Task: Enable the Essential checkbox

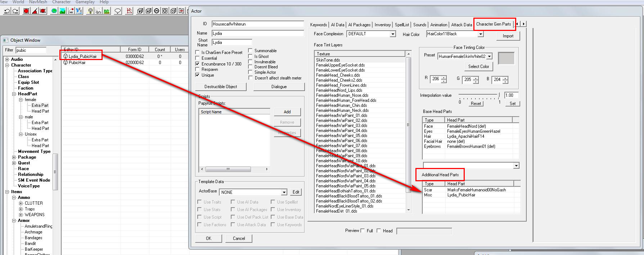Action: (x=197, y=58)
